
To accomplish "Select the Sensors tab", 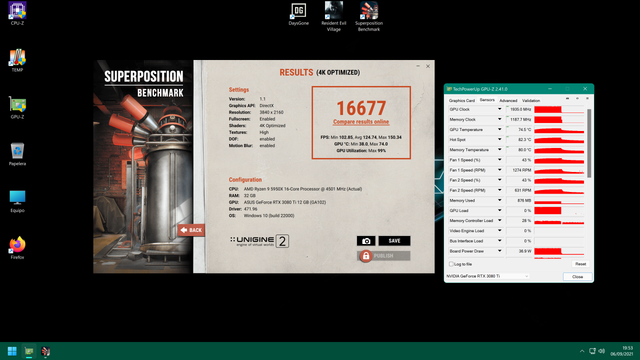I will tap(487, 100).
